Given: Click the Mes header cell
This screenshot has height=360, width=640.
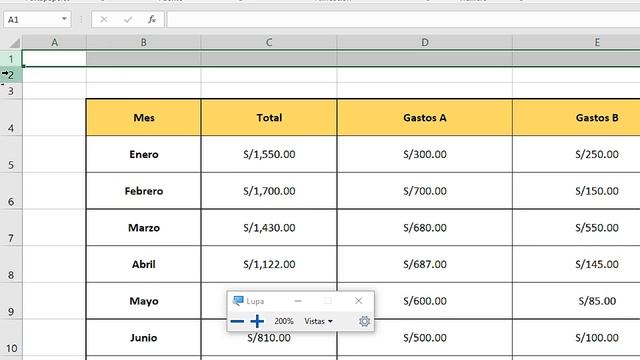Looking at the screenshot, I should [x=144, y=118].
